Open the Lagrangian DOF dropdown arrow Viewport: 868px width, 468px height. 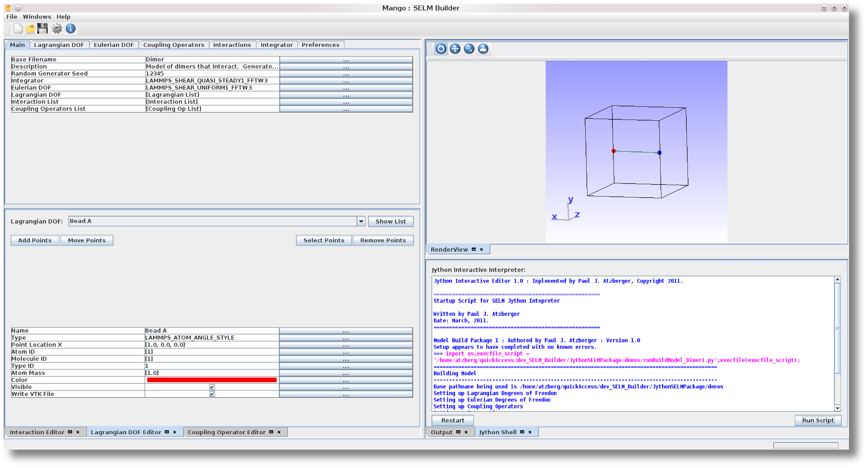point(361,221)
